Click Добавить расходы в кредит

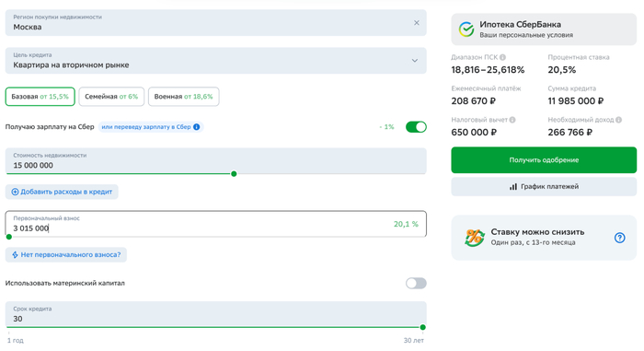[62, 192]
